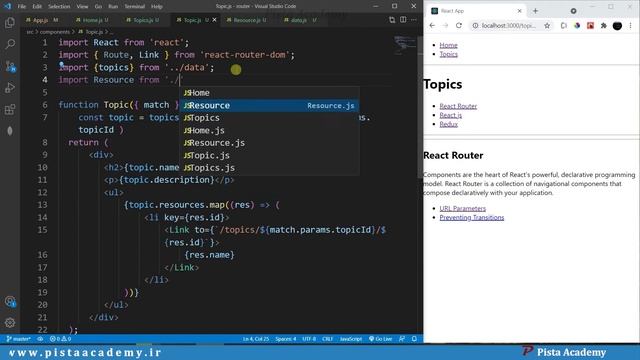
Task: Open the Explorer view in activity bar
Action: tap(10, 22)
